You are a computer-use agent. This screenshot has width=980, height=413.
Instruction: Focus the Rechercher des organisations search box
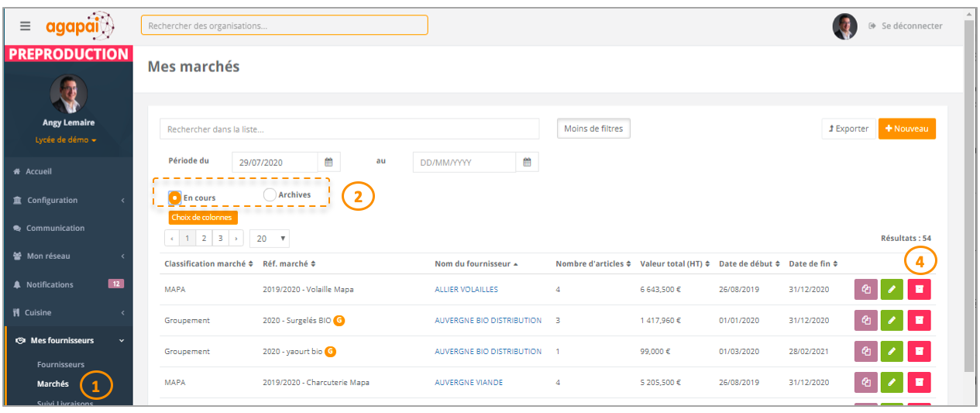[x=284, y=25]
